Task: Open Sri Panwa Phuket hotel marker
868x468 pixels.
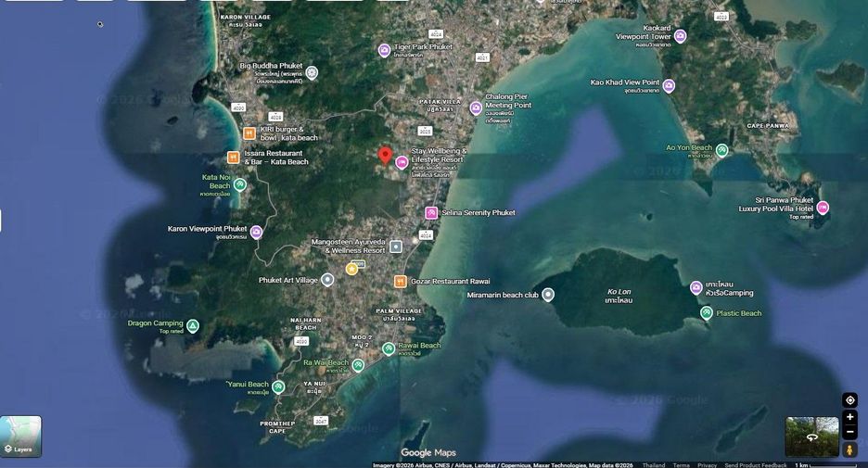Action: pyautogui.click(x=823, y=208)
